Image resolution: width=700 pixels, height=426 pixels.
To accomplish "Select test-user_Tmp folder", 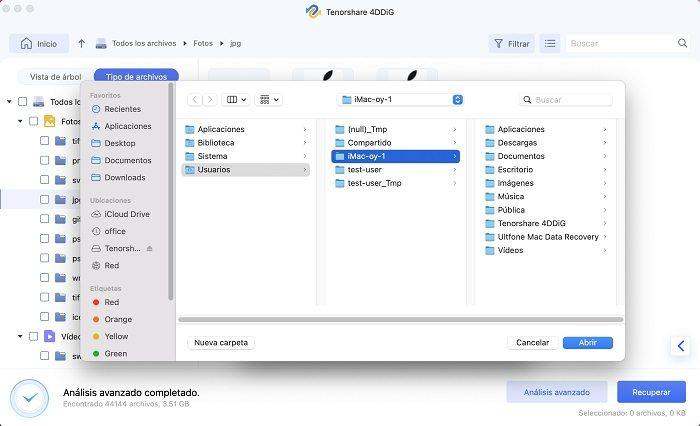I will click(x=396, y=183).
